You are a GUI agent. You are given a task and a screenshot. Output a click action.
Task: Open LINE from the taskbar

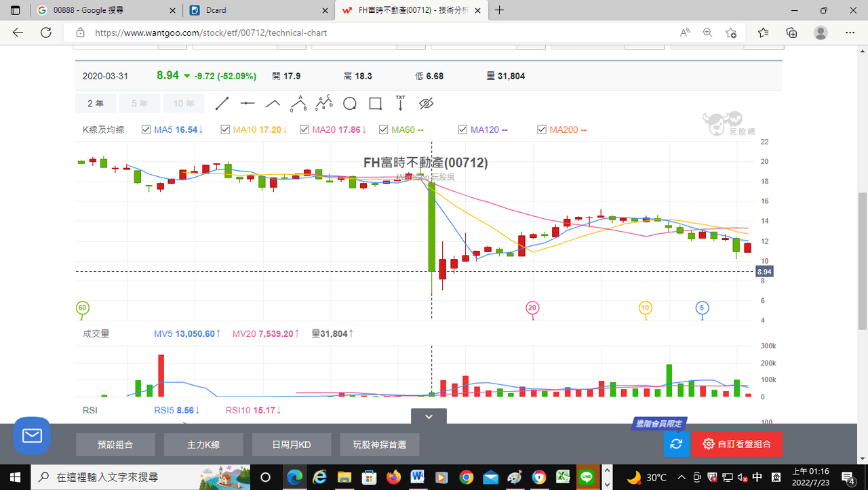pyautogui.click(x=587, y=477)
